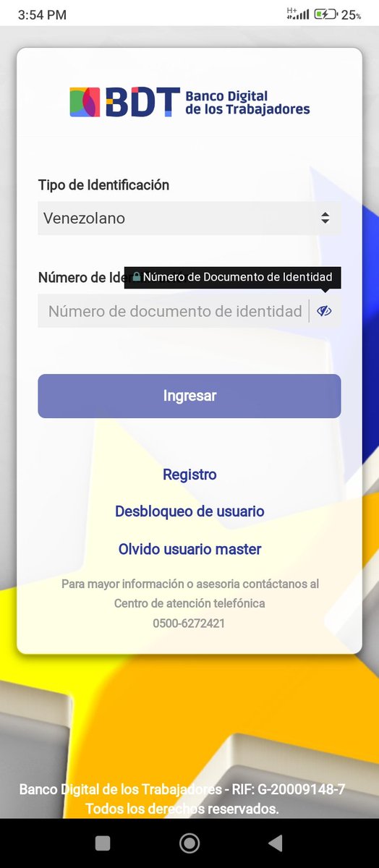Tap the Ingresar button
Viewport: 379px width, 868px height.
click(x=189, y=396)
